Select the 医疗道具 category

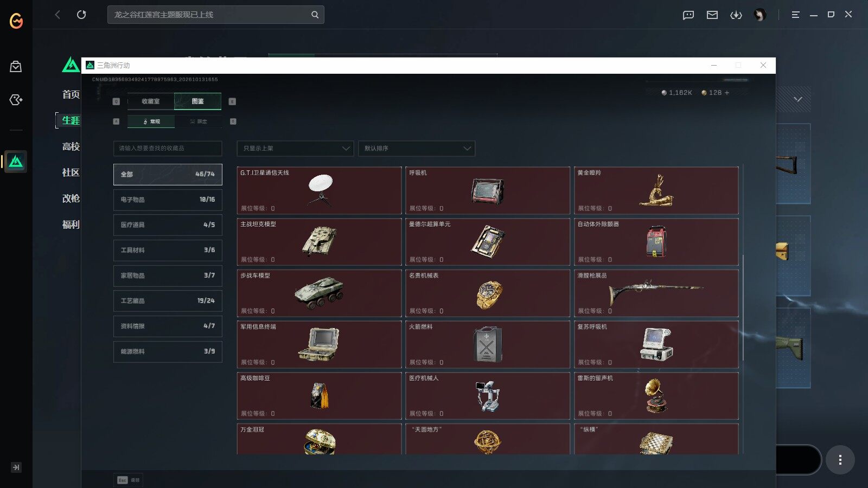pyautogui.click(x=168, y=225)
